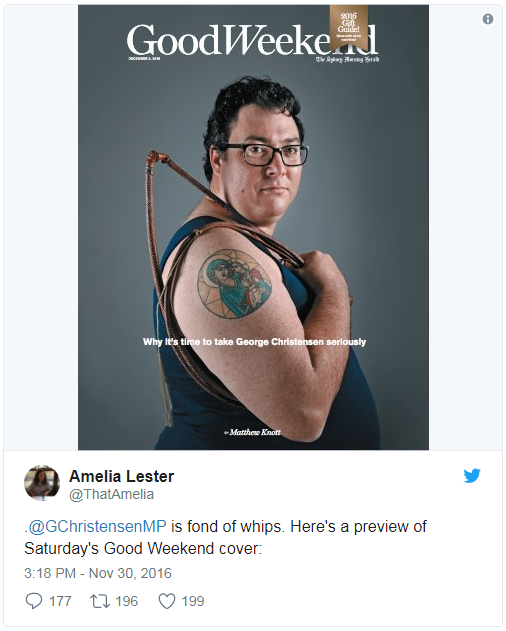Open the @ThatAmelia handle link
The height and width of the screenshot is (631, 506).
pos(112,494)
